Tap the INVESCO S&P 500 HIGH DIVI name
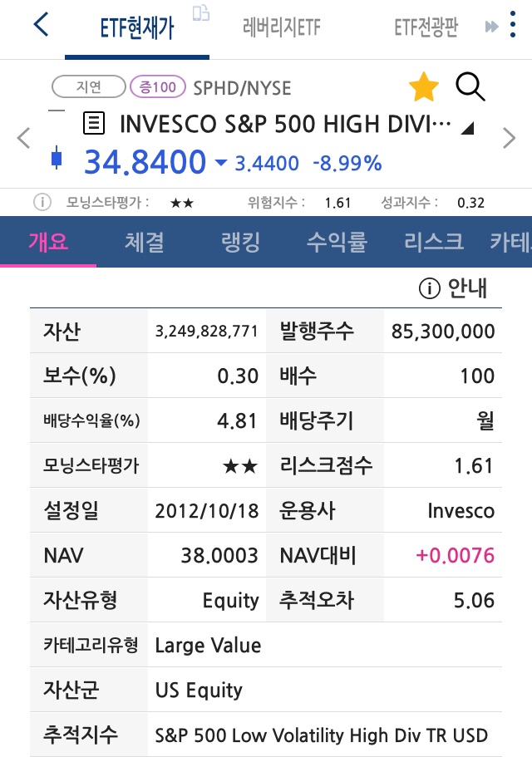The width and height of the screenshot is (532, 757). point(285,124)
